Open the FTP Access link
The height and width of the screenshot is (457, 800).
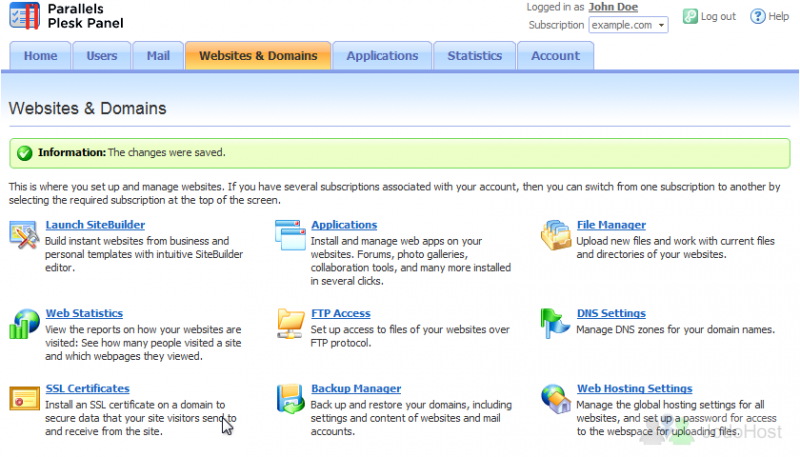pyautogui.click(x=341, y=313)
